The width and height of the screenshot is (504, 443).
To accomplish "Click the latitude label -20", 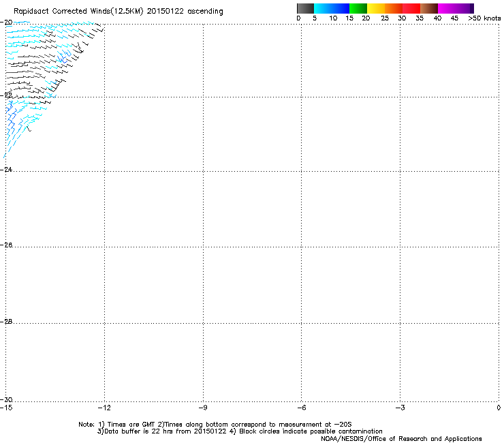I will click(x=6, y=22).
